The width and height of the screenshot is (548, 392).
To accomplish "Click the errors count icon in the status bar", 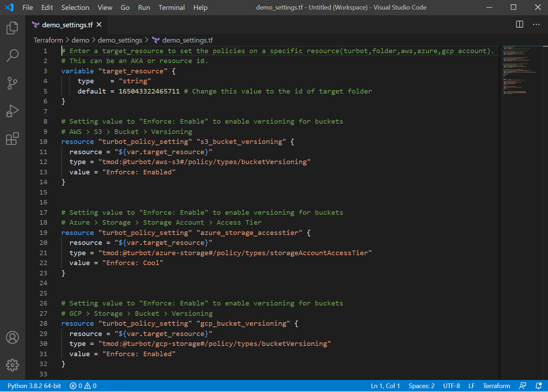I will [x=73, y=386].
